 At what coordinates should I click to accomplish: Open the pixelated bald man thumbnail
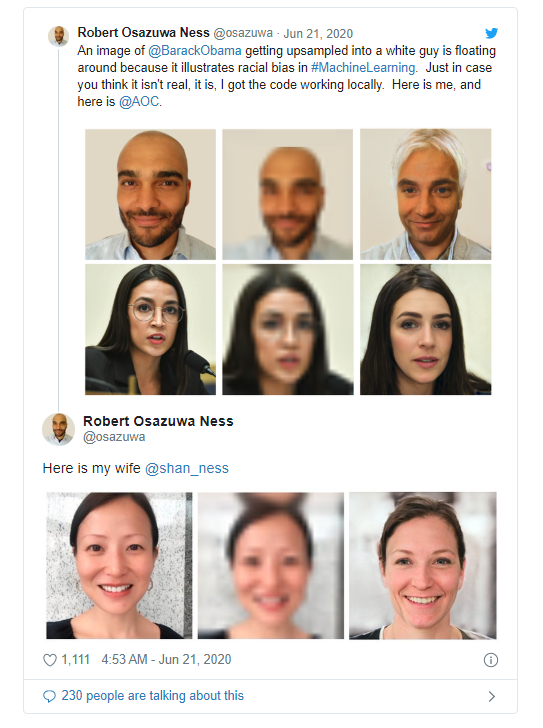[x=287, y=195]
